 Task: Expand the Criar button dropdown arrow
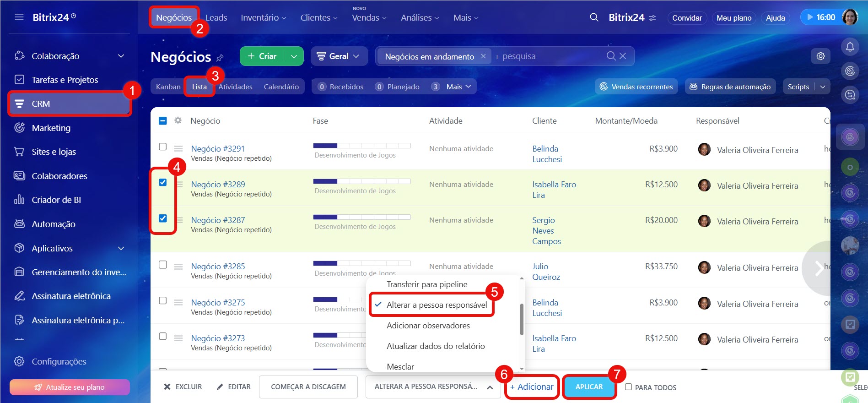(294, 56)
